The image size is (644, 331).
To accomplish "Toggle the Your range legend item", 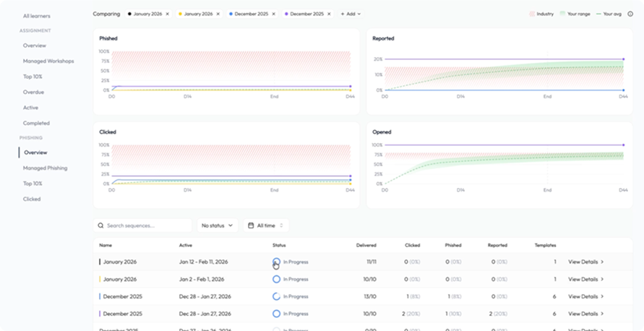I will pyautogui.click(x=575, y=14).
